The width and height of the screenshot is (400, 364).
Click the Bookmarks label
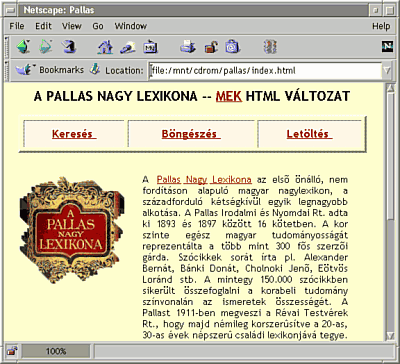pos(61,70)
